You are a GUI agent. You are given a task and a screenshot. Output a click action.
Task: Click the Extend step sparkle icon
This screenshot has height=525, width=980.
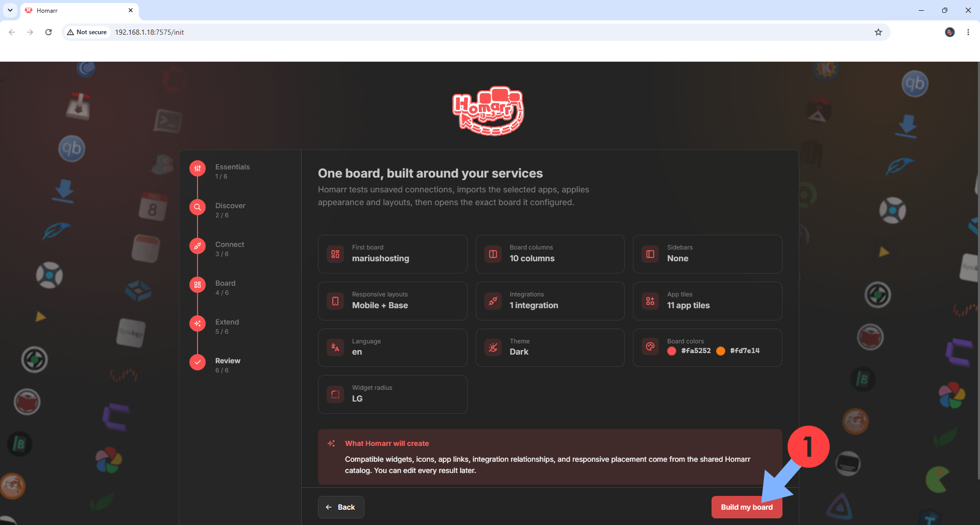(198, 323)
